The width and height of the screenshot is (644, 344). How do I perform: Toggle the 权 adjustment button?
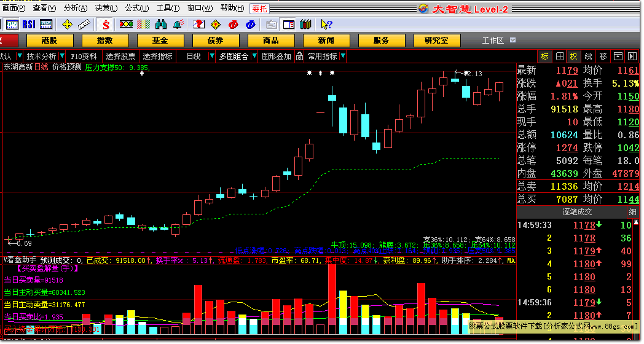click(573, 57)
